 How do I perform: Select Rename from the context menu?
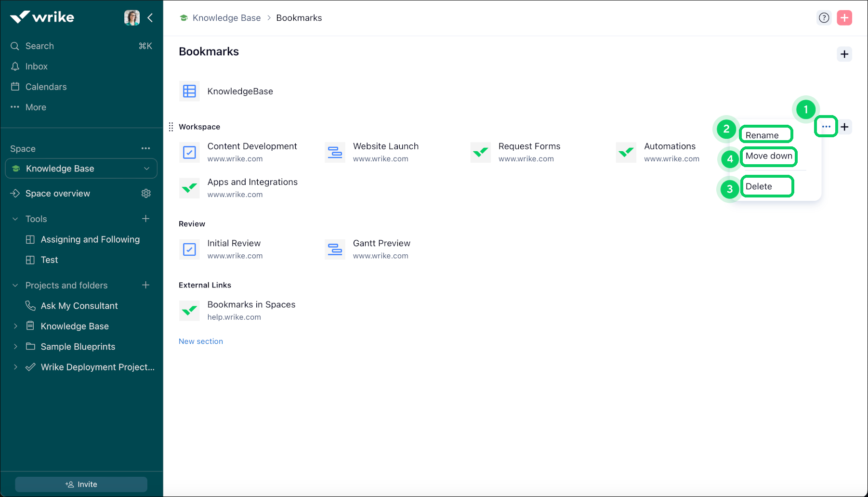[x=765, y=135]
